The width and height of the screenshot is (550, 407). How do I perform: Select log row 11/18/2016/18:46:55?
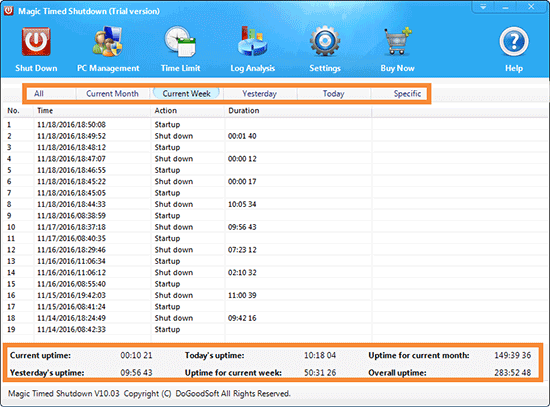275,170
